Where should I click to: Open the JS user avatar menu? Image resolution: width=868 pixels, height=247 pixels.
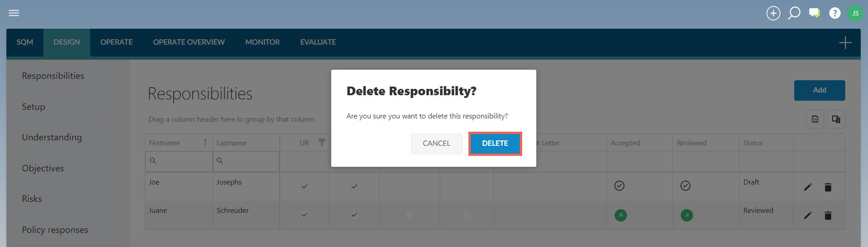point(855,13)
